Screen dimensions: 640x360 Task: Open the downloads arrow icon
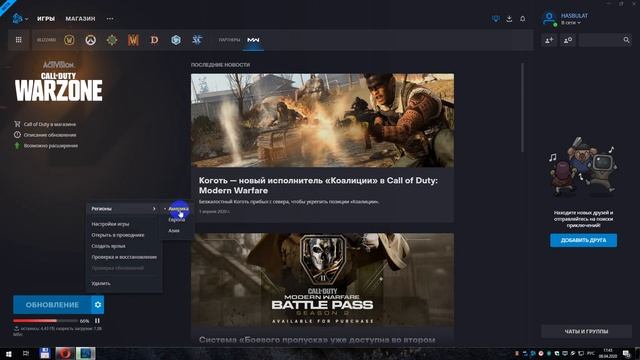(509, 19)
